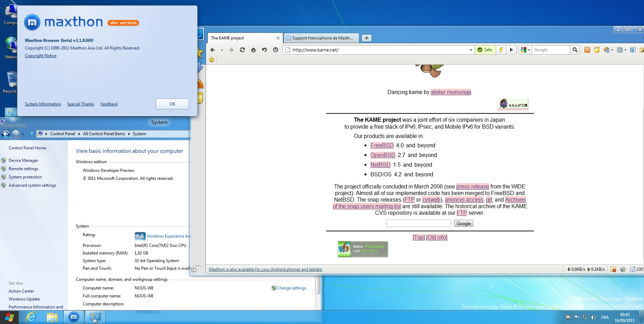Click the Maxthon Android availability status link
Screen dimensions: 644x324
pos(265,269)
